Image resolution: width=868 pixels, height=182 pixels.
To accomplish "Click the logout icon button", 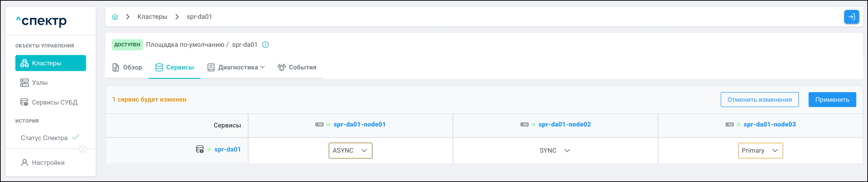I will (x=851, y=17).
